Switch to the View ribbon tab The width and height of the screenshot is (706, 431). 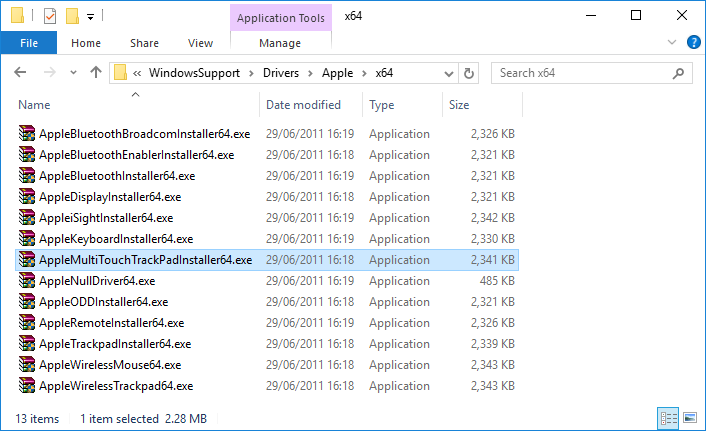point(200,43)
